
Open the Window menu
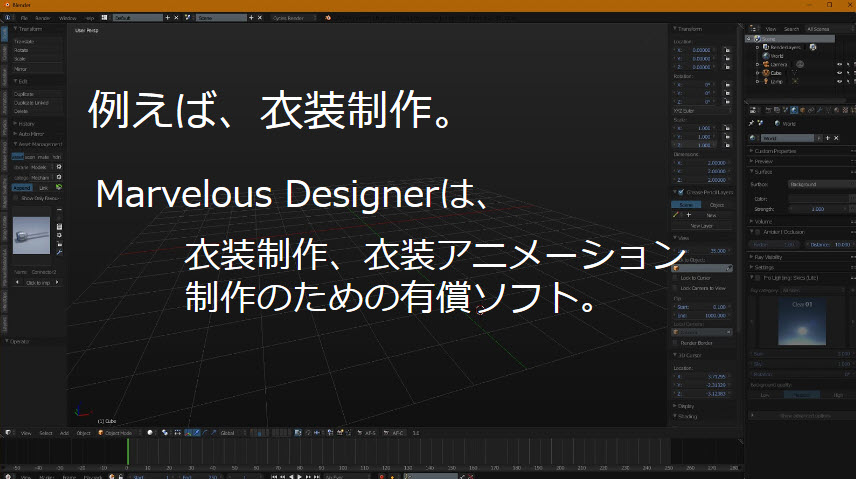point(67,18)
